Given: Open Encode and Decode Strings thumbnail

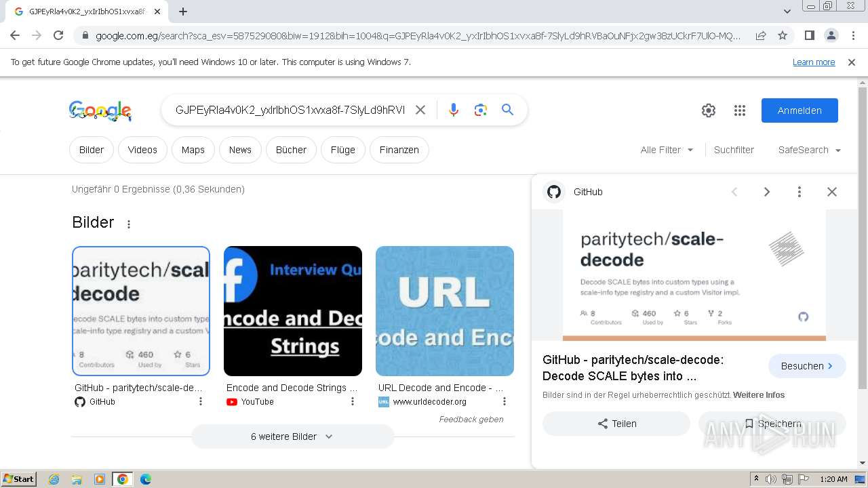Looking at the screenshot, I should [293, 311].
